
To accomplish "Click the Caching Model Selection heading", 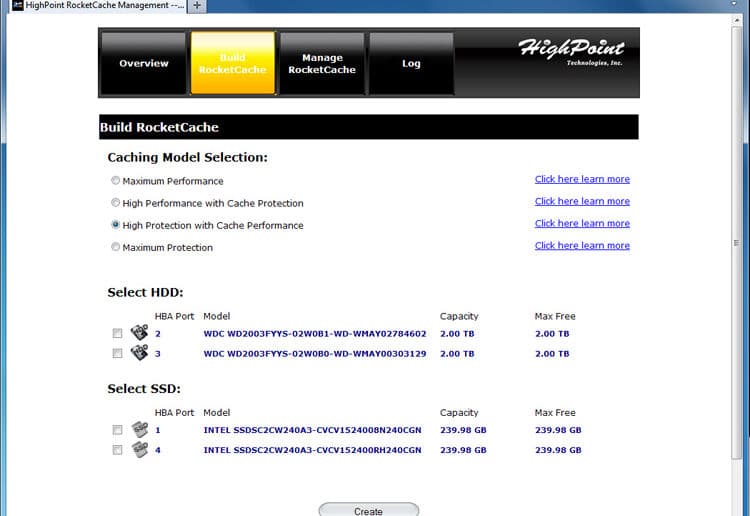I will coord(188,157).
